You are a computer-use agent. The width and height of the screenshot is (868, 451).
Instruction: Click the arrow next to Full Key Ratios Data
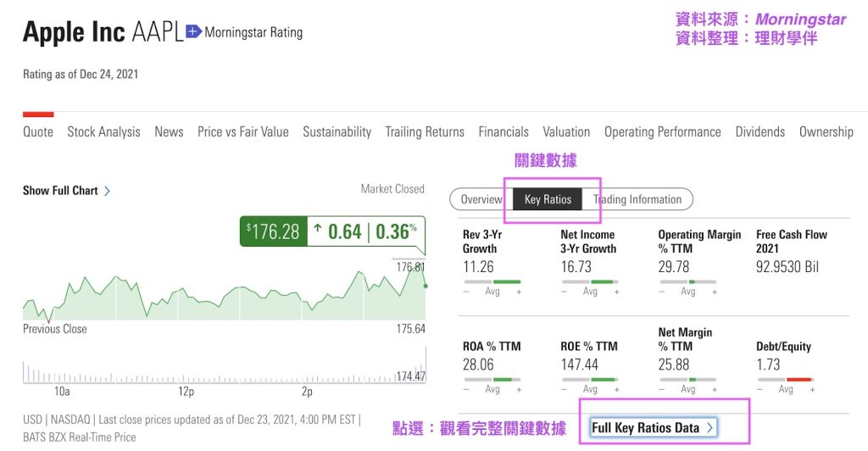[709, 427]
